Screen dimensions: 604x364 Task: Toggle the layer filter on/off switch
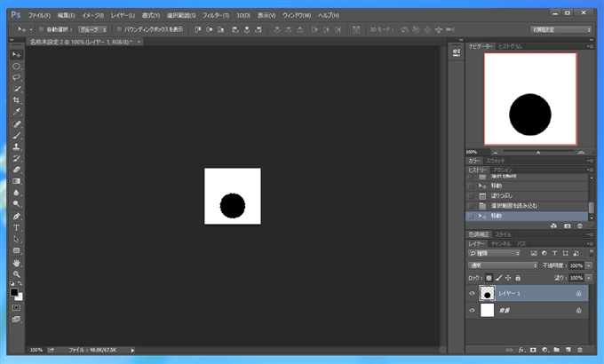(x=591, y=253)
